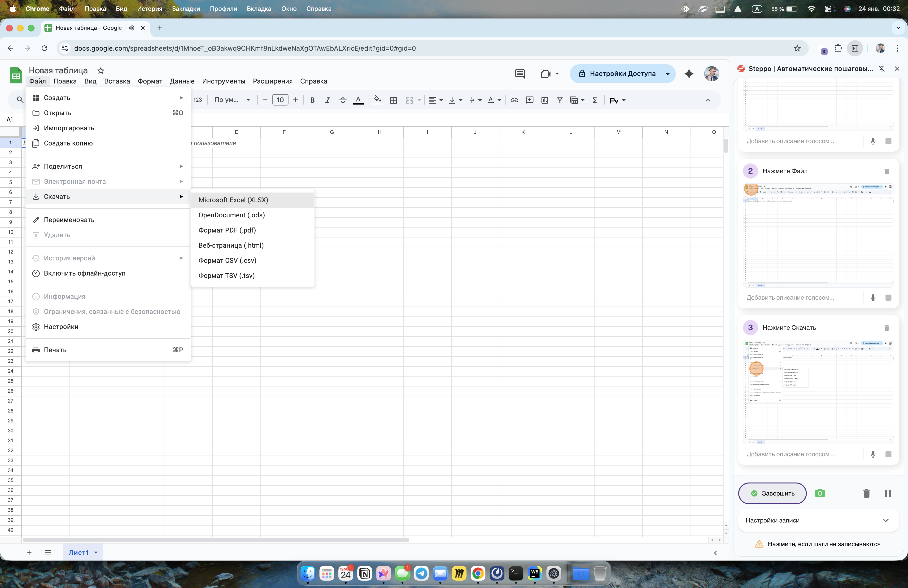
Task: Open the Лист1 sheet tab arrow
Action: 96,552
